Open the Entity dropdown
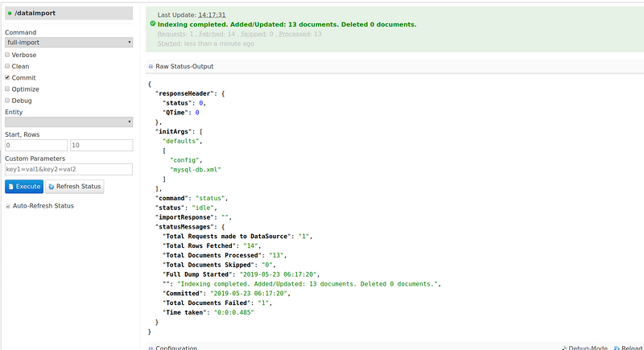644x350 pixels. pos(68,121)
